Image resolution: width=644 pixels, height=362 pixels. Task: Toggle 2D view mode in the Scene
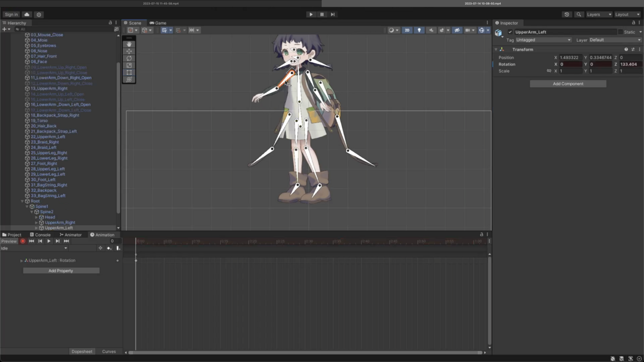coord(407,31)
